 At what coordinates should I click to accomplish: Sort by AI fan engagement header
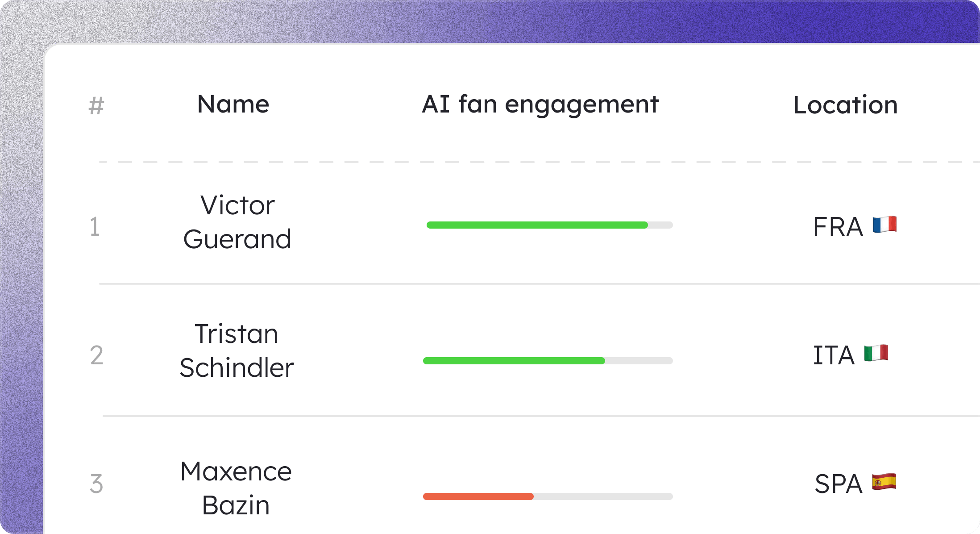click(540, 105)
